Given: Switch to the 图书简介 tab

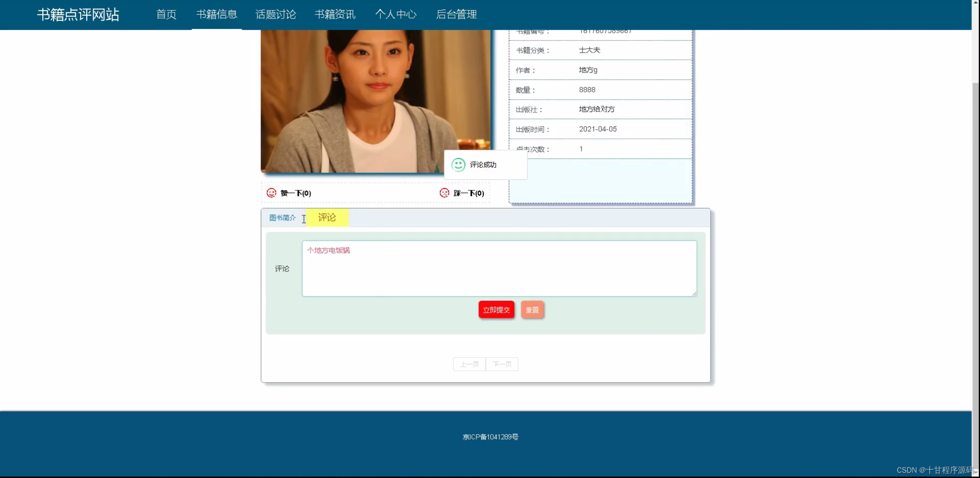Looking at the screenshot, I should pyautogui.click(x=283, y=218).
